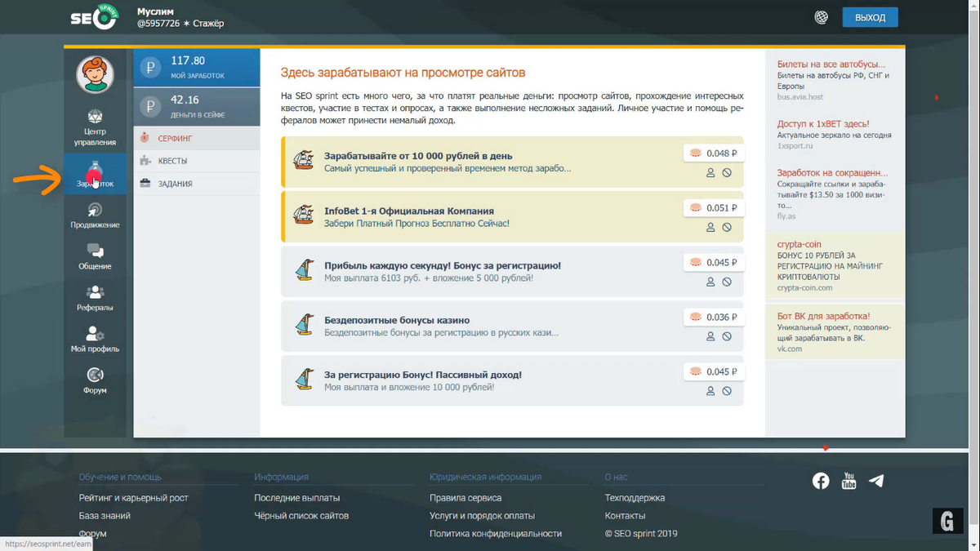This screenshot has width=980, height=551.
Task: Open Мой заработок 117.80 panel
Action: click(x=197, y=68)
